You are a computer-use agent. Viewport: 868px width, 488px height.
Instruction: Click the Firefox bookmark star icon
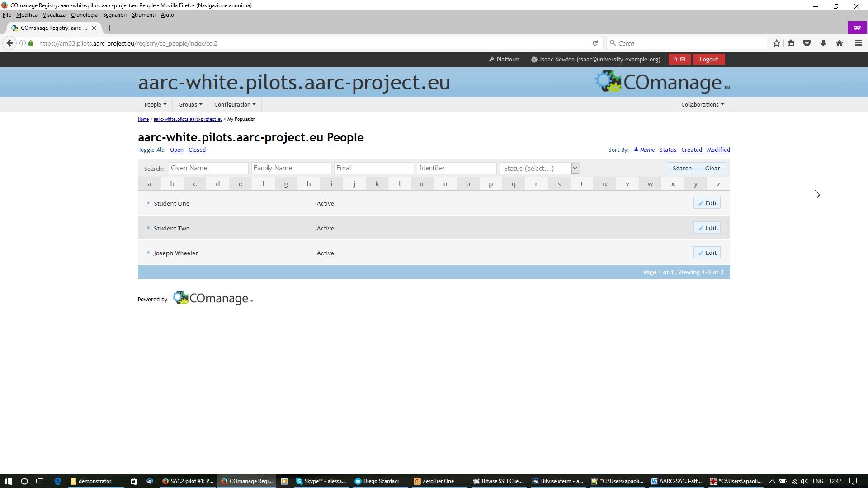[776, 43]
